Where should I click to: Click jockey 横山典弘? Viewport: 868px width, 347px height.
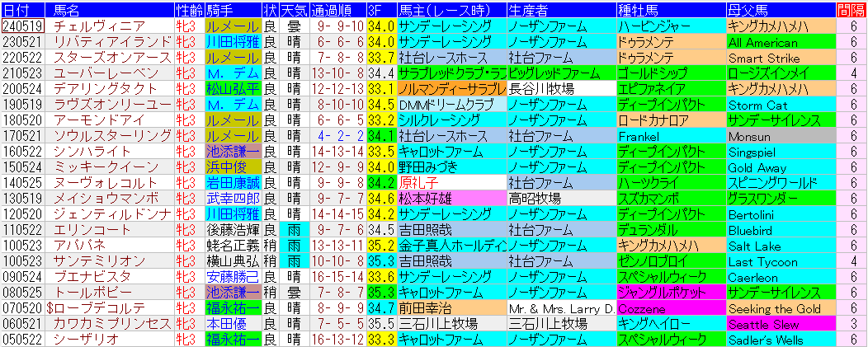click(233, 261)
